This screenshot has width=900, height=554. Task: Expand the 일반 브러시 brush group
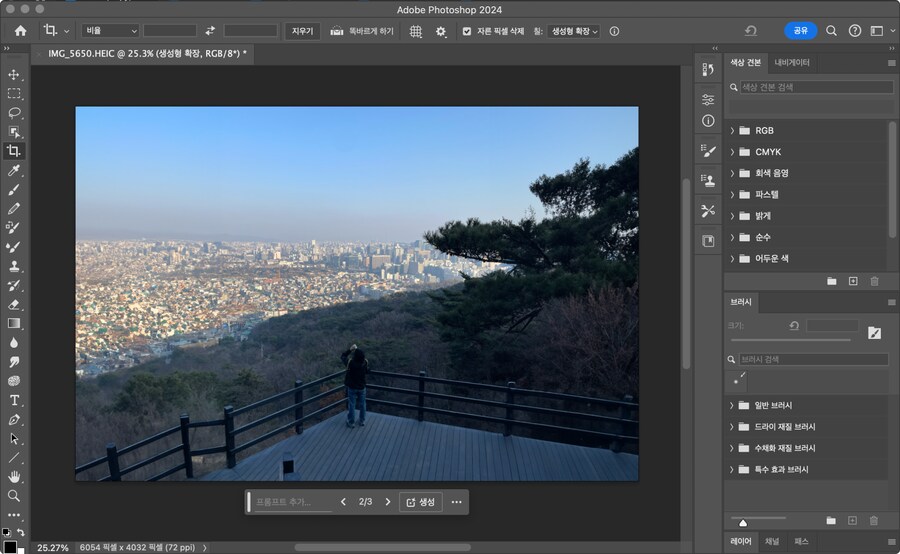732,406
